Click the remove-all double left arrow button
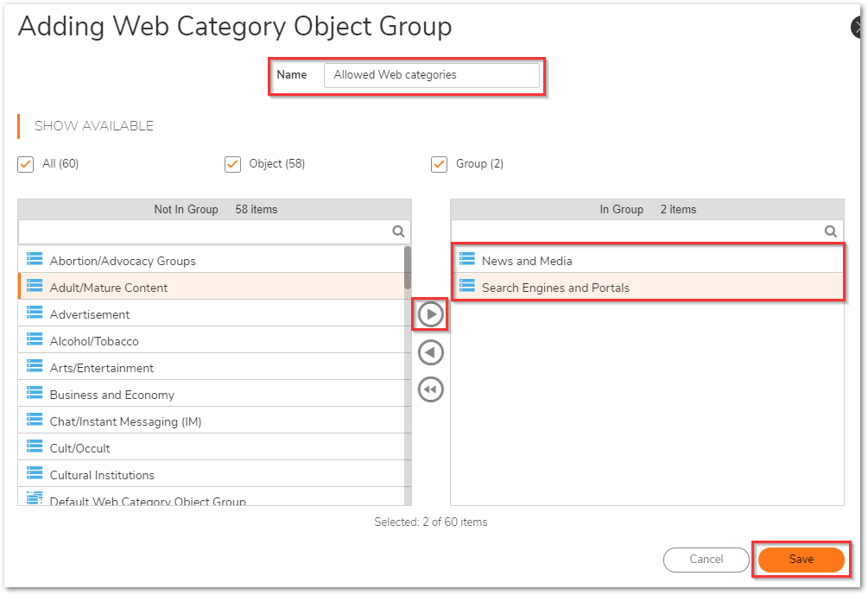 point(430,389)
